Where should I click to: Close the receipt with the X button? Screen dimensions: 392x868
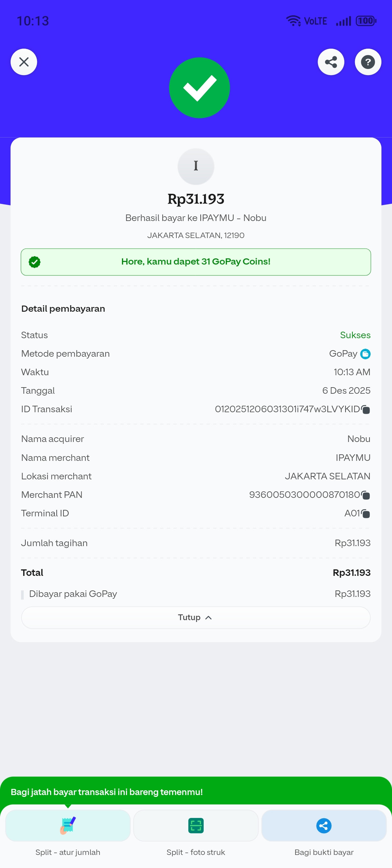coord(24,62)
